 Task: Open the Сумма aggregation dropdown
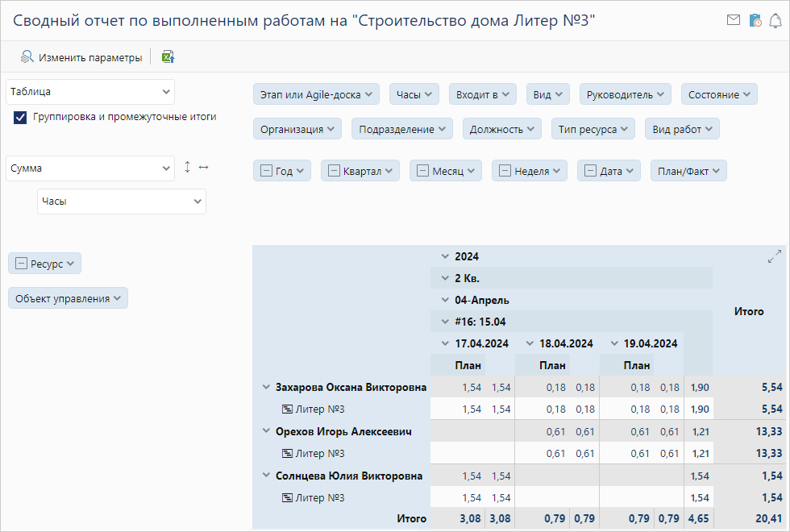tap(90, 168)
